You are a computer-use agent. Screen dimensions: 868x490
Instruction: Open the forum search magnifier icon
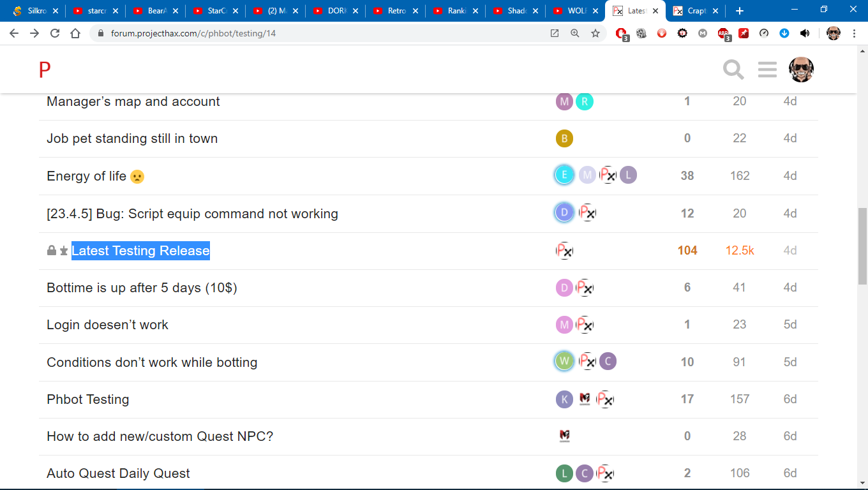[x=733, y=70]
